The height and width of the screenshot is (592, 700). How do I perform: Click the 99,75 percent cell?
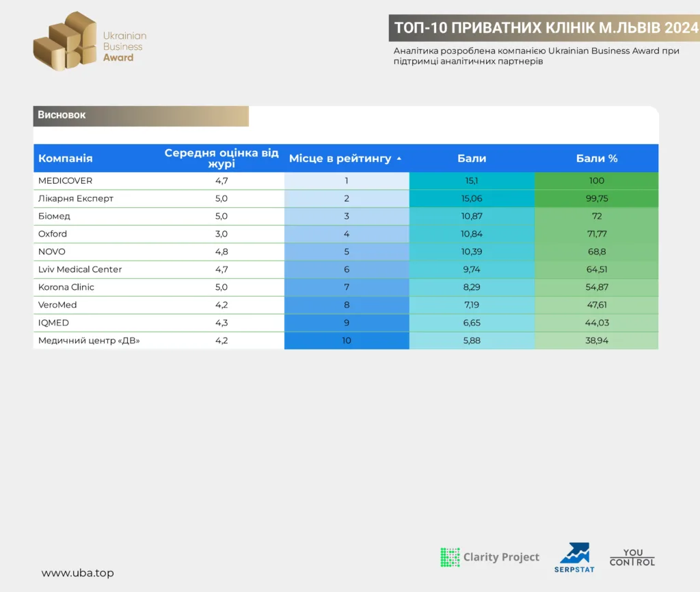597,199
